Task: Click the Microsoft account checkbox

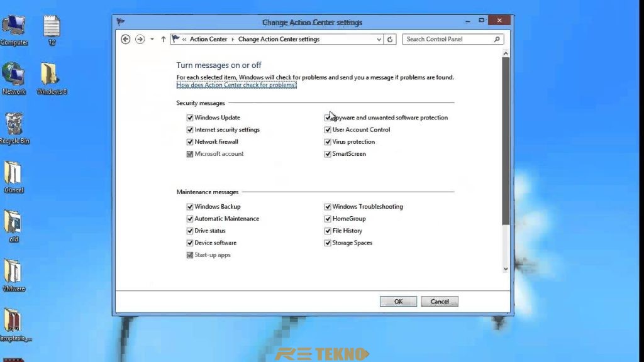Action: click(190, 154)
